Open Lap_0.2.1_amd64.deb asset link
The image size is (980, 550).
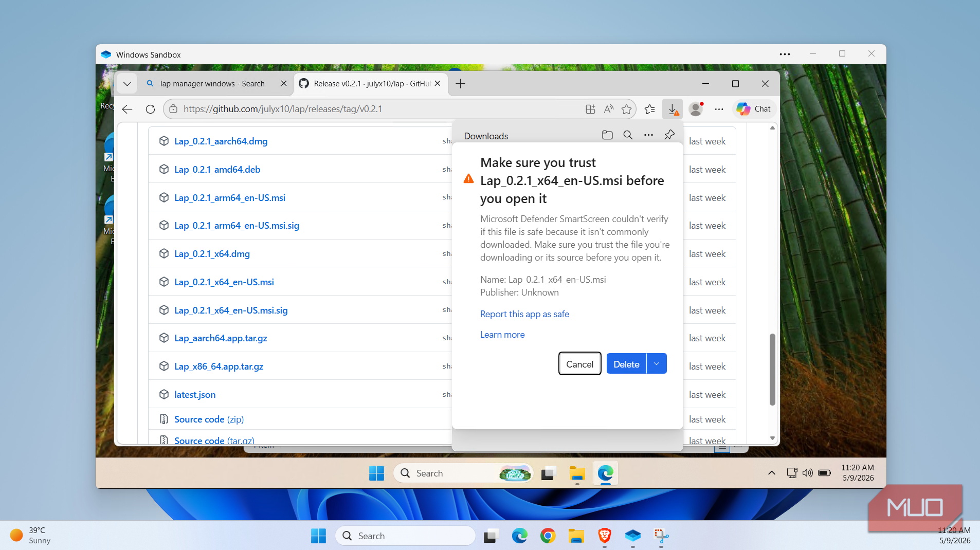[x=217, y=170]
